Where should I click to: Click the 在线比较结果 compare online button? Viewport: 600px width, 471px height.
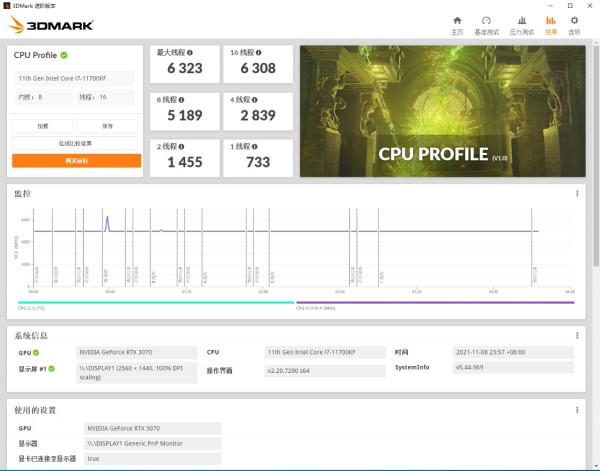(x=76, y=144)
